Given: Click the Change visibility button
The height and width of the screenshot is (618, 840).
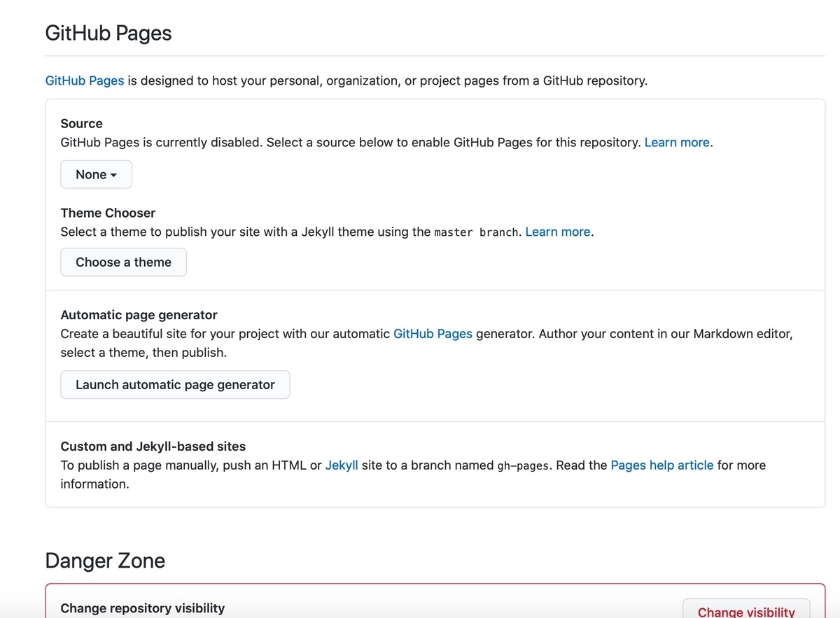Looking at the screenshot, I should 746,610.
